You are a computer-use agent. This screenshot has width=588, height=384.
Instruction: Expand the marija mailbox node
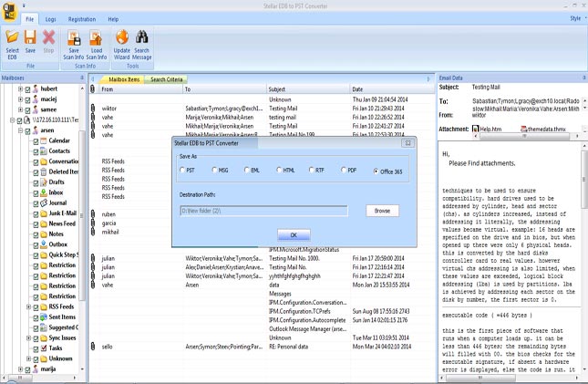click(20, 369)
